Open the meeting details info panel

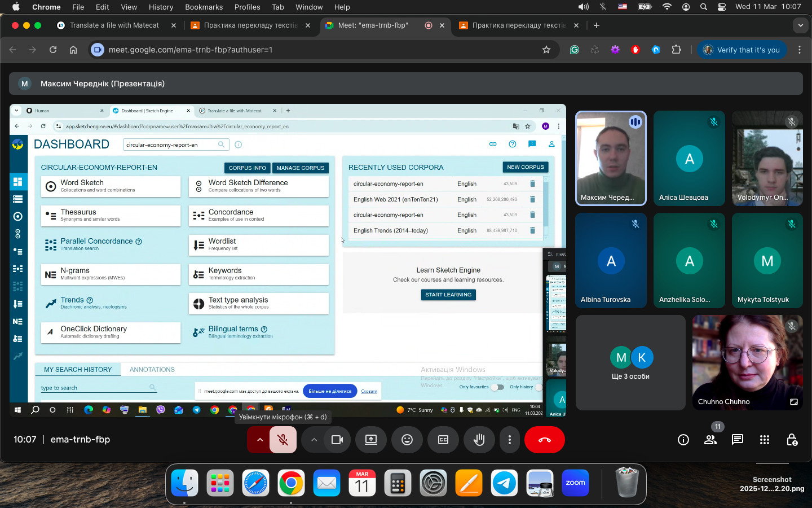(683, 440)
